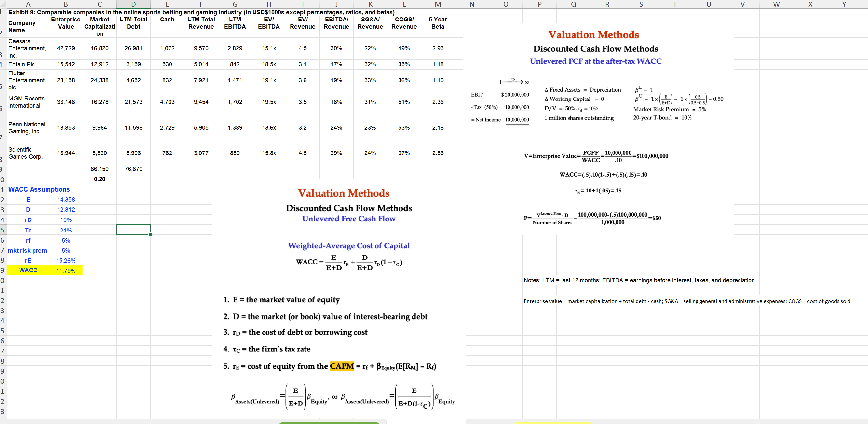
Task: Select the Tc 21% tax rate cell
Action: click(66, 230)
